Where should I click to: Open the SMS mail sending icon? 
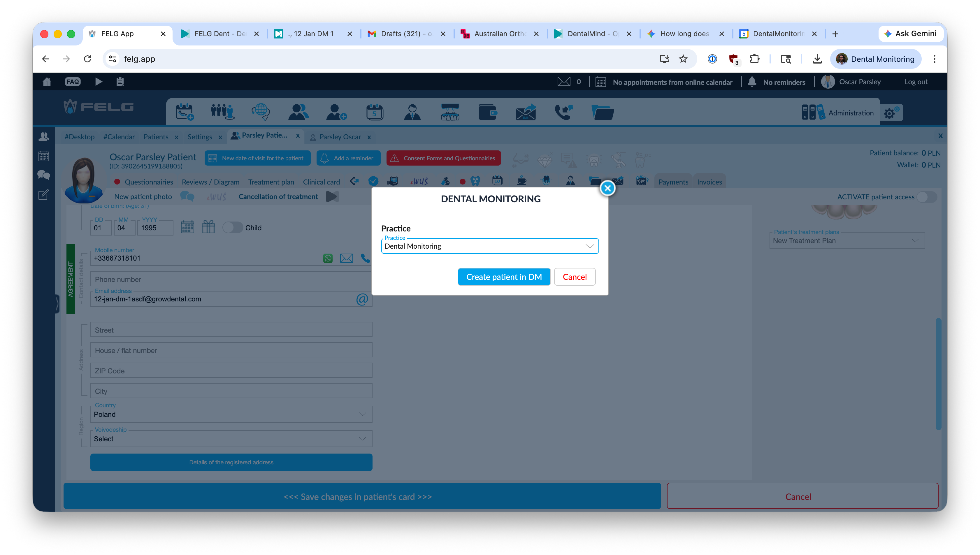point(526,112)
